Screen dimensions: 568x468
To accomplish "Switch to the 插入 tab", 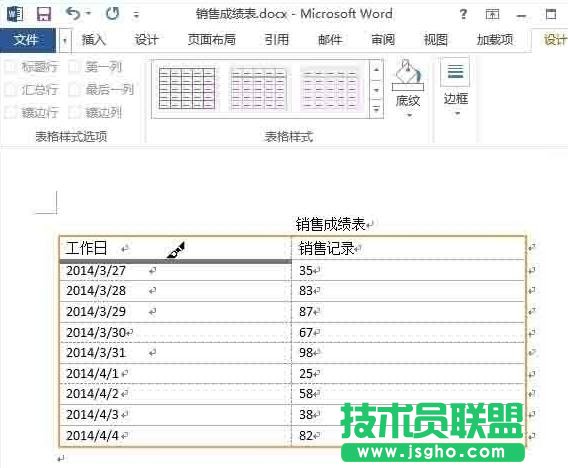I will click(x=94, y=39).
